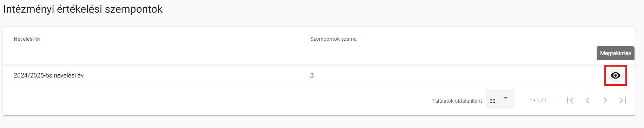The width and height of the screenshot is (644, 128).
Task: Expand the Találatok oldalanként dropdown arrow
Action: tap(506, 98)
